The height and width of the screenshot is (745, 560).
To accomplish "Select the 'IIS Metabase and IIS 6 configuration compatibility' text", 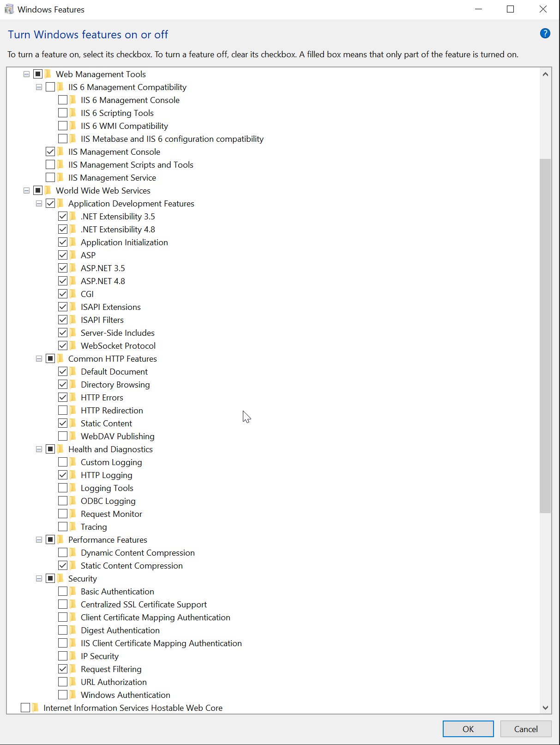I will pyautogui.click(x=172, y=139).
